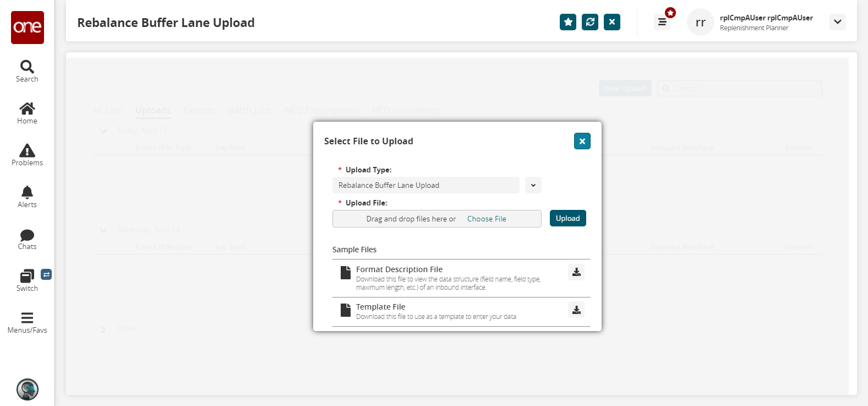The image size is (868, 406).
Task: Click the Choose File link
Action: pyautogui.click(x=487, y=219)
